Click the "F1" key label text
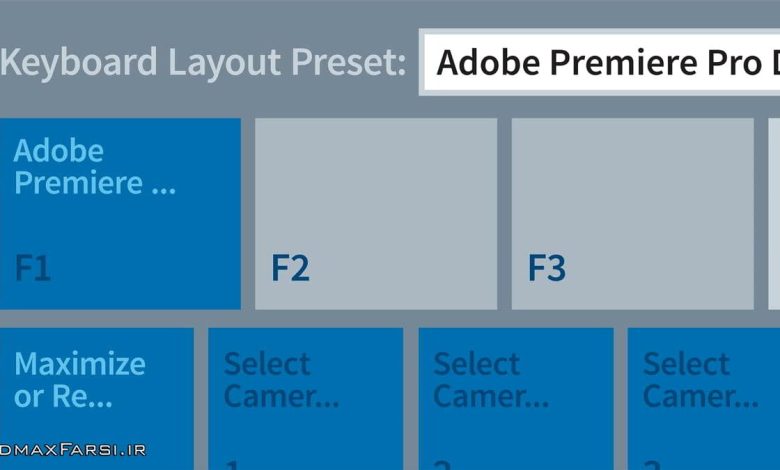The image size is (780, 470). tap(33, 268)
